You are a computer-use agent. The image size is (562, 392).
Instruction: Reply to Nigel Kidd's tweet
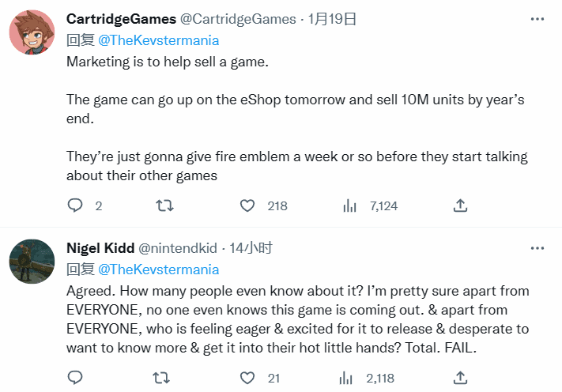click(x=75, y=379)
